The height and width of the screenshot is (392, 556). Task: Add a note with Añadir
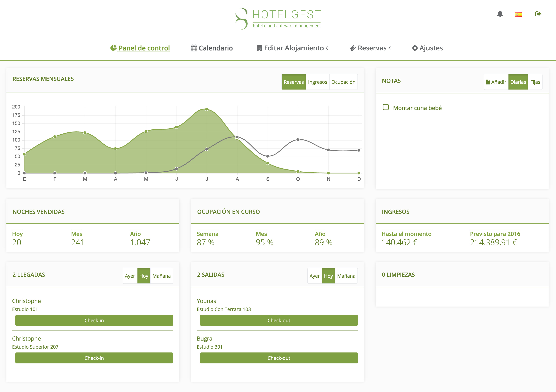[x=496, y=82]
